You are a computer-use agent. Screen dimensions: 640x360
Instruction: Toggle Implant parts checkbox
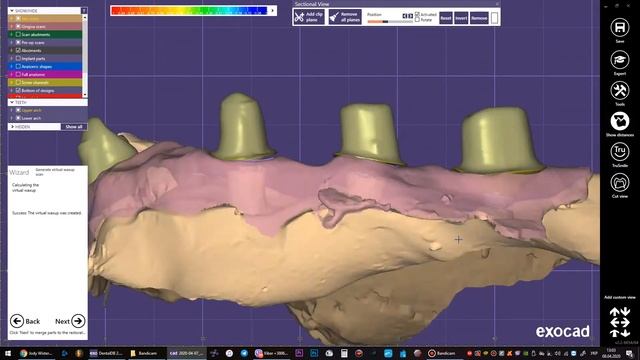18,58
